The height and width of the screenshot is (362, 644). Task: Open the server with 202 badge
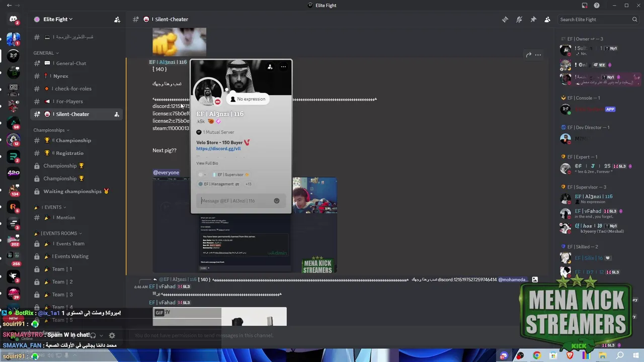(14, 240)
